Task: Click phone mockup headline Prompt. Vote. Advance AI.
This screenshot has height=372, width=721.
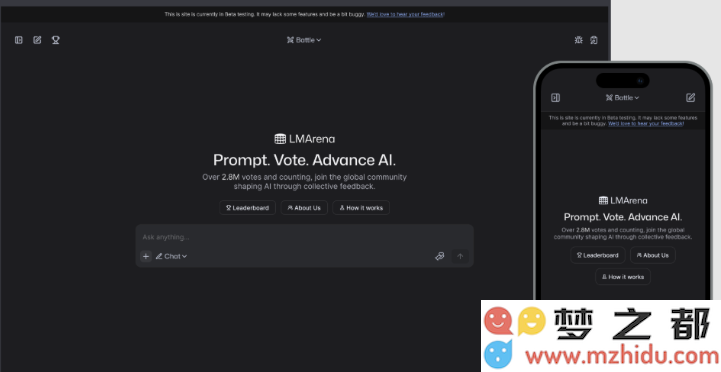Action: 623,217
